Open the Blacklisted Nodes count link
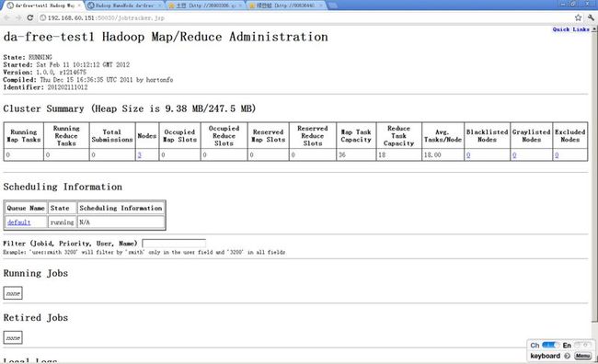Viewport: 598px width, 364px height. click(x=468, y=155)
